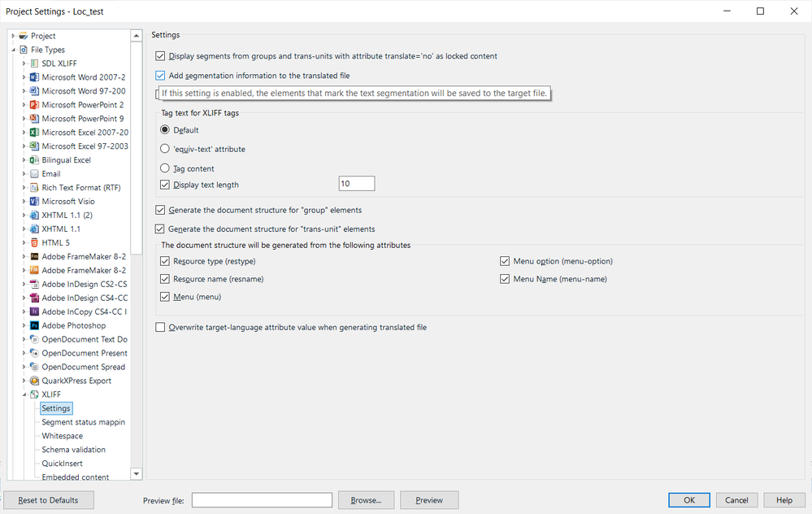The width and height of the screenshot is (812, 514).
Task: Click the SDL XLIFF file type icon
Action: [34, 63]
